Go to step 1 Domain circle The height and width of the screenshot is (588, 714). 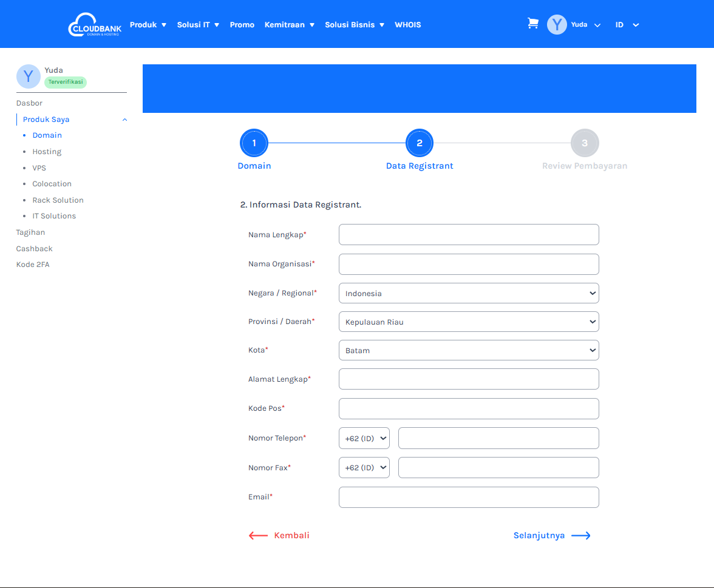click(254, 143)
